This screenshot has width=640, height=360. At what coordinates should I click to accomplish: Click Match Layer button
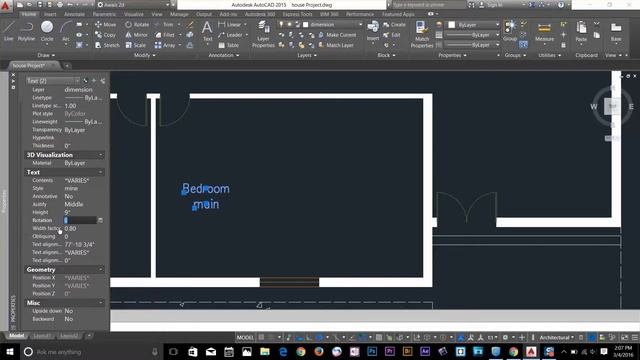click(x=336, y=45)
